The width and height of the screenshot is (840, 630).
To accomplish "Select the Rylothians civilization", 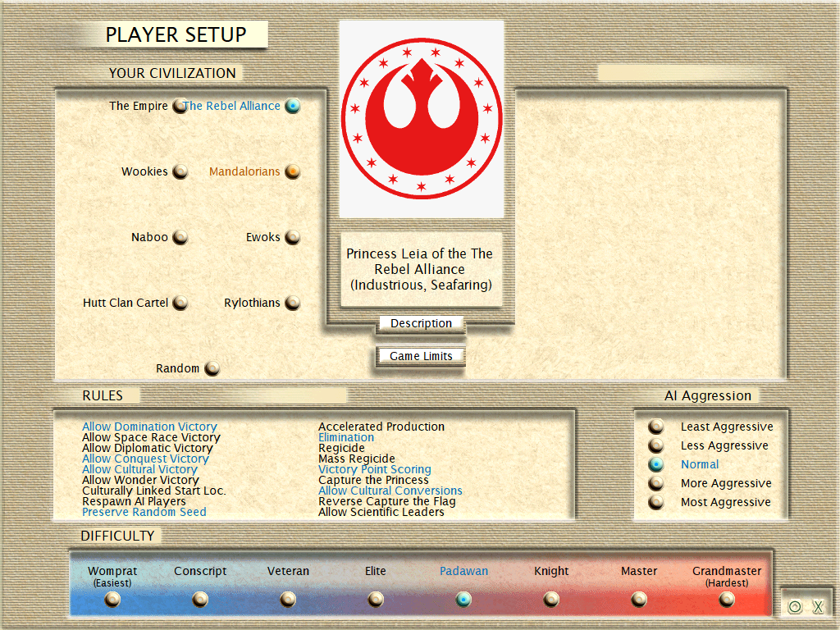I will [293, 303].
